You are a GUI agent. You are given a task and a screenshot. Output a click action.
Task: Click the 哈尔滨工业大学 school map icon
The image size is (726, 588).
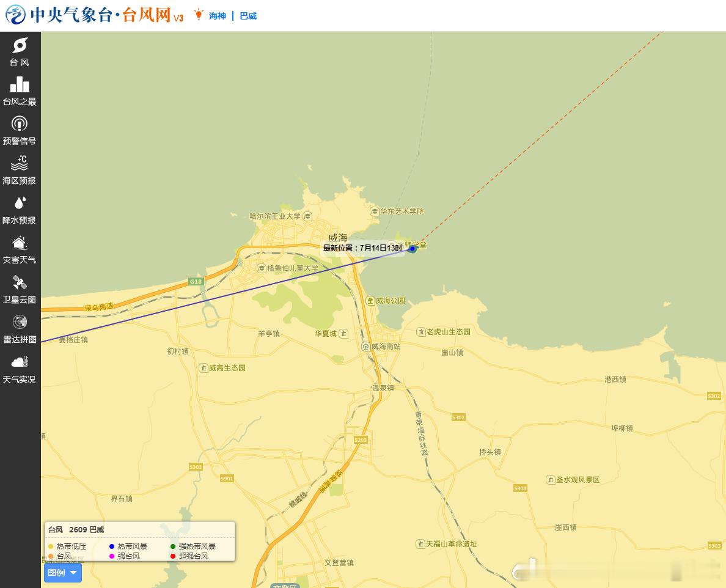tap(307, 216)
